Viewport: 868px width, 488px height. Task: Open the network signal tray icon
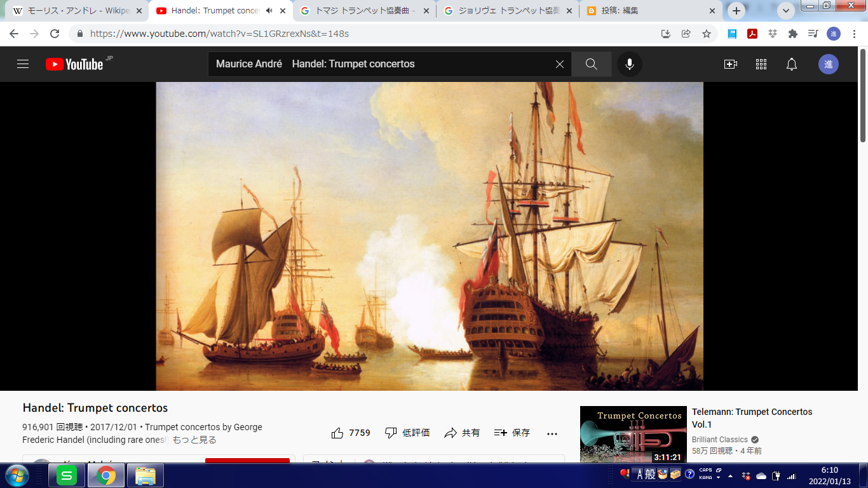point(792,476)
